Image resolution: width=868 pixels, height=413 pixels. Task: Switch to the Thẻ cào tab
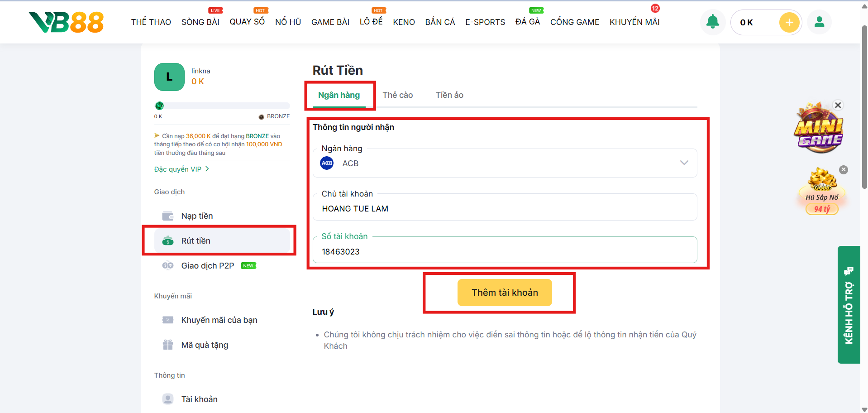(x=397, y=95)
